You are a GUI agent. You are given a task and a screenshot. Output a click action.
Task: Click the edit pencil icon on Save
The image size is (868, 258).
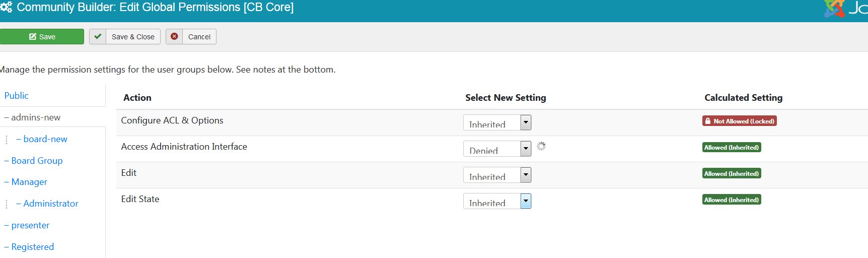[33, 37]
